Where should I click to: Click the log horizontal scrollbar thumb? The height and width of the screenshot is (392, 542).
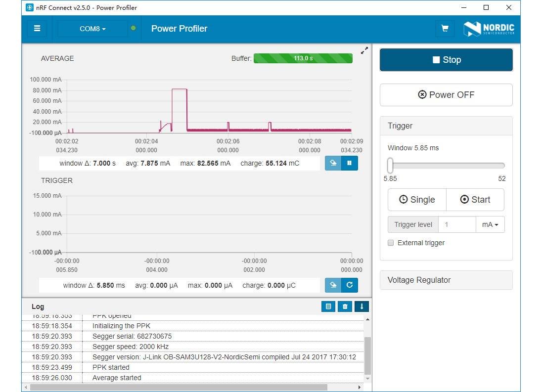pos(179,387)
